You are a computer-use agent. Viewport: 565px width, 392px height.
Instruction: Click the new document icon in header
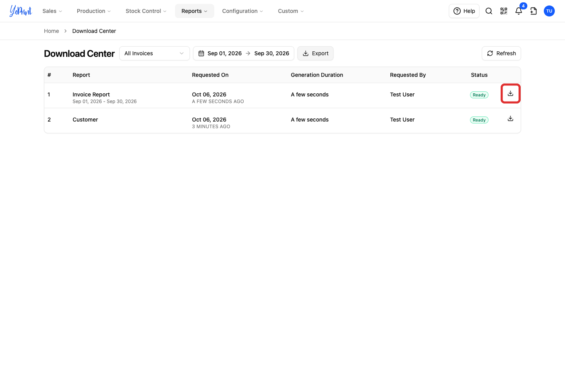click(x=534, y=11)
